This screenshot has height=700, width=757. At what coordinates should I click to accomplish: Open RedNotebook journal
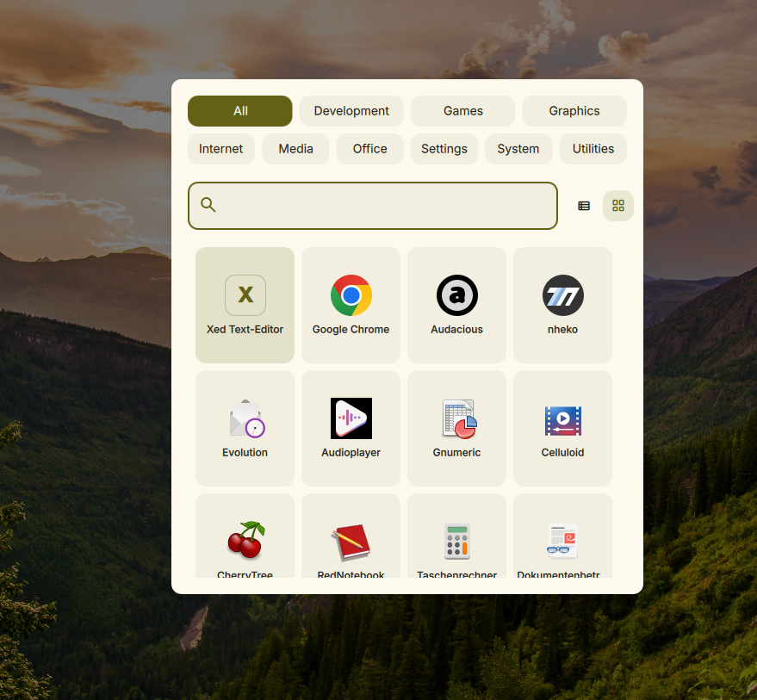click(351, 542)
